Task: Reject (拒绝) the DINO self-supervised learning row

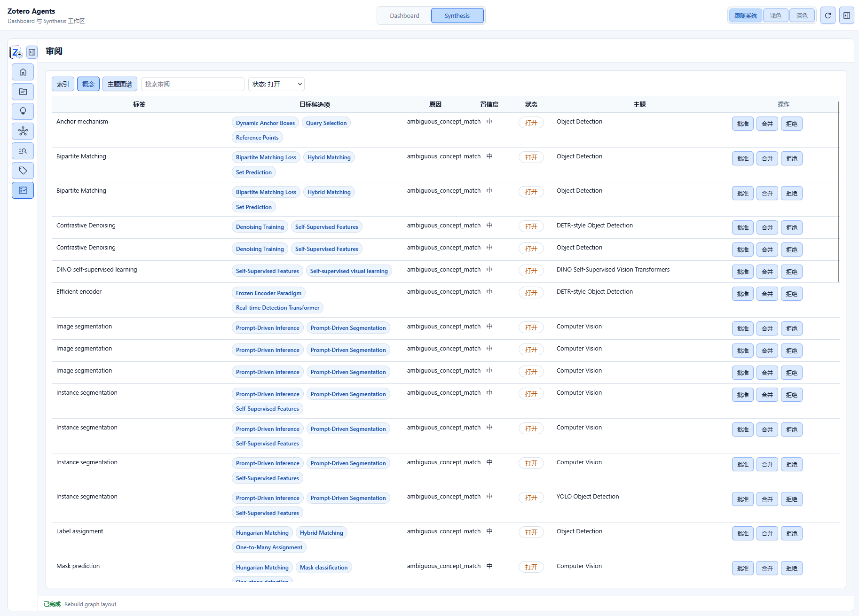Action: (x=792, y=272)
